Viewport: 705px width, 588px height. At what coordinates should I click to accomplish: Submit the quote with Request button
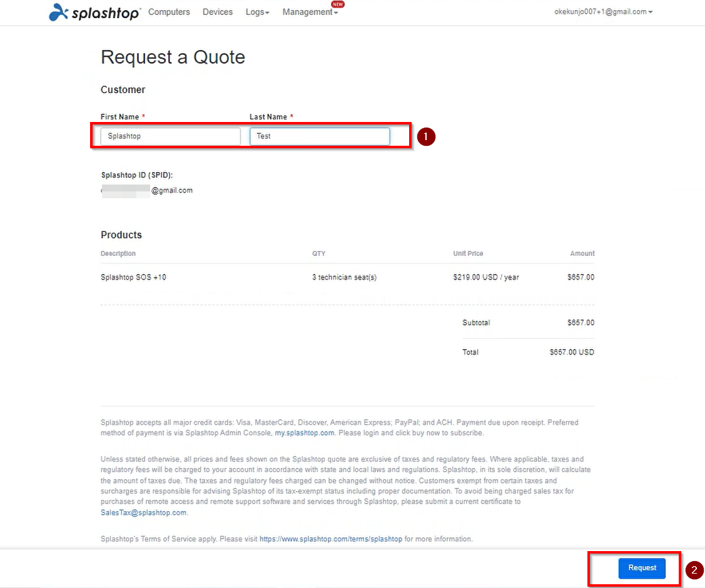click(642, 568)
